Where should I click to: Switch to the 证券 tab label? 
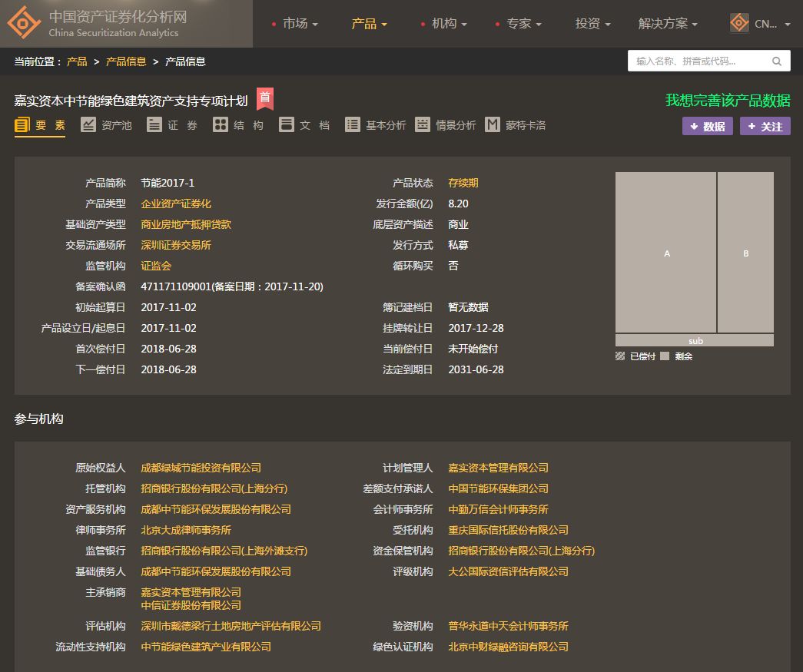click(182, 125)
